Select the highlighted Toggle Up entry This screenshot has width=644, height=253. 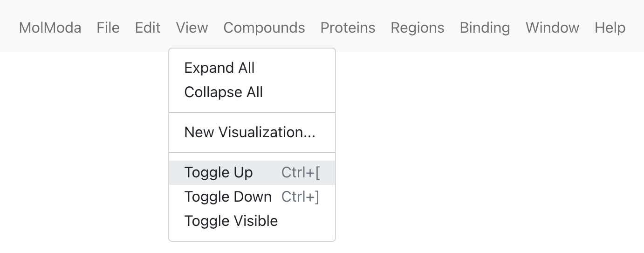pyautogui.click(x=252, y=173)
